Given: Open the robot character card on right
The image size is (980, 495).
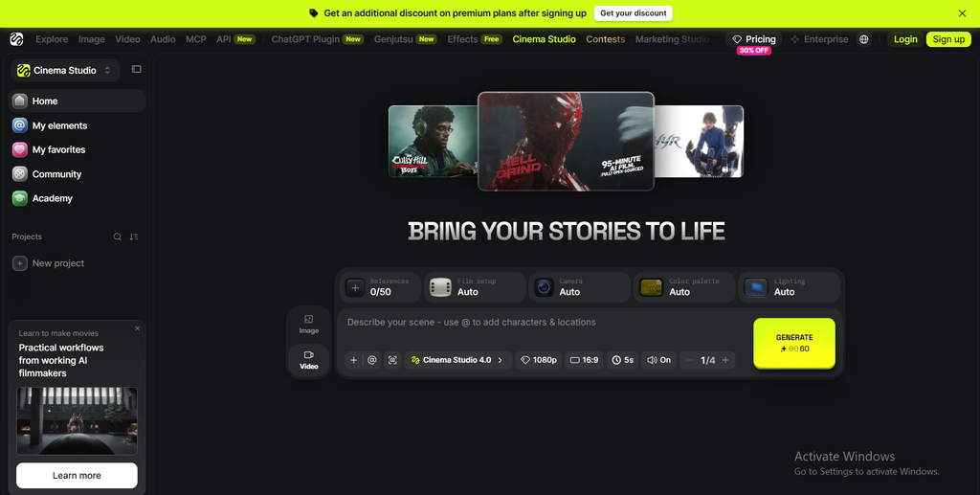Looking at the screenshot, I should [699, 142].
